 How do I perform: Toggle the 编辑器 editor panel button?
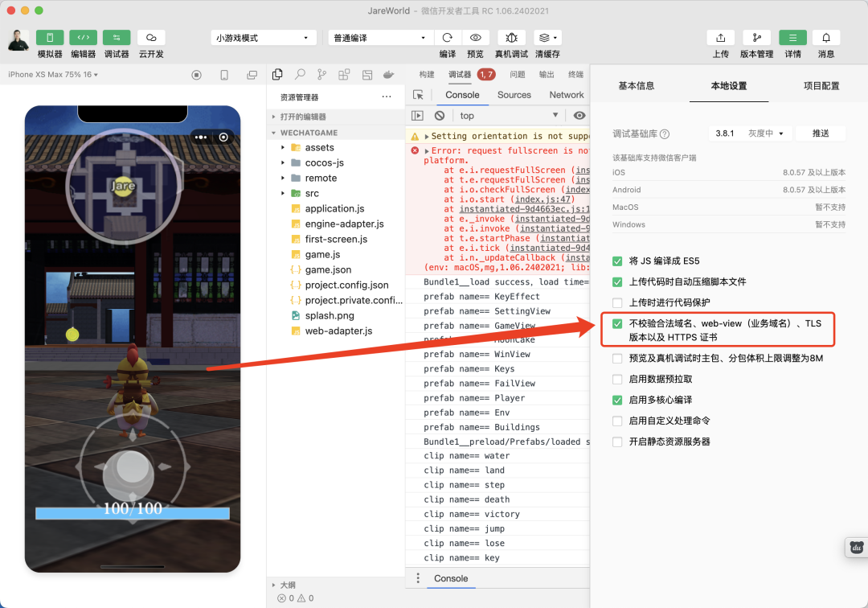(x=83, y=38)
